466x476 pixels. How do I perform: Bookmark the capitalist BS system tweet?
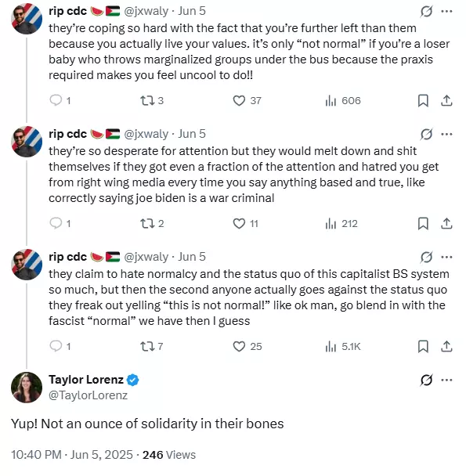(x=423, y=346)
